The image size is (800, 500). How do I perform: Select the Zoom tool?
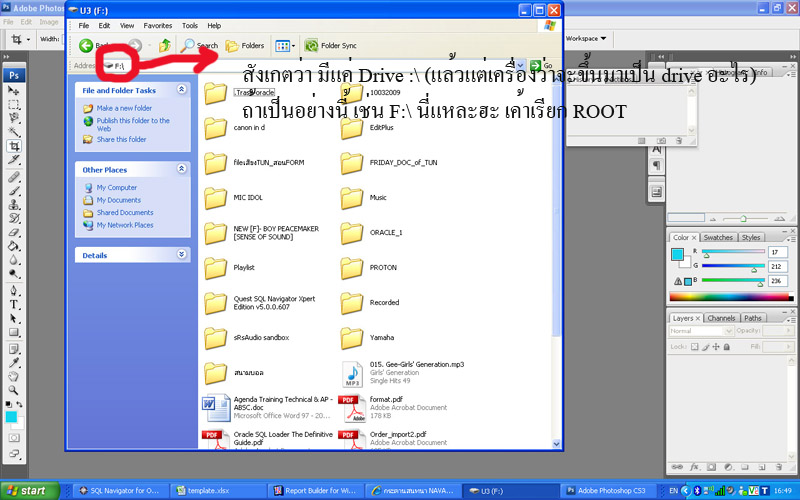click(x=14, y=390)
